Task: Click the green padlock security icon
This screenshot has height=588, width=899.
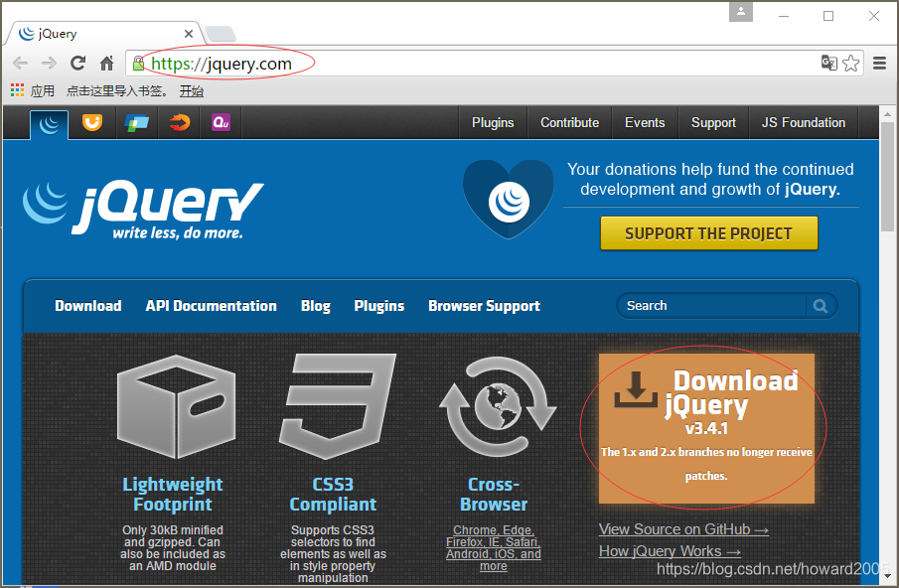Action: 138,63
